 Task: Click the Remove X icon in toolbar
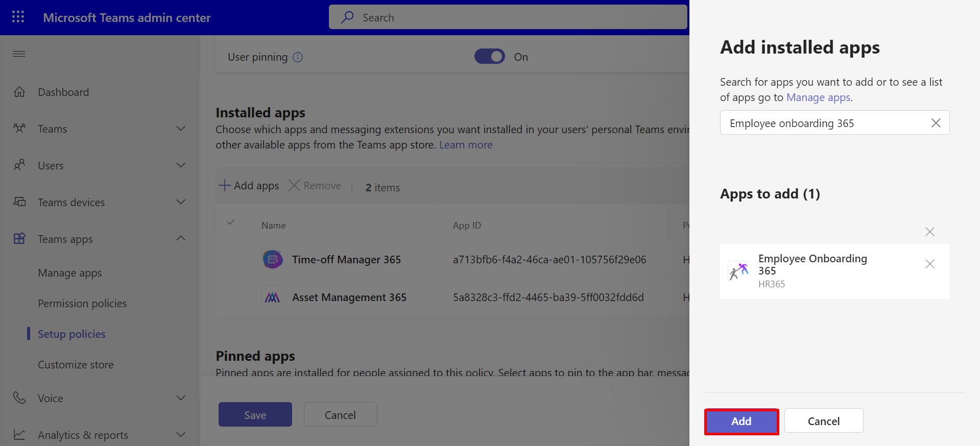[x=294, y=185]
